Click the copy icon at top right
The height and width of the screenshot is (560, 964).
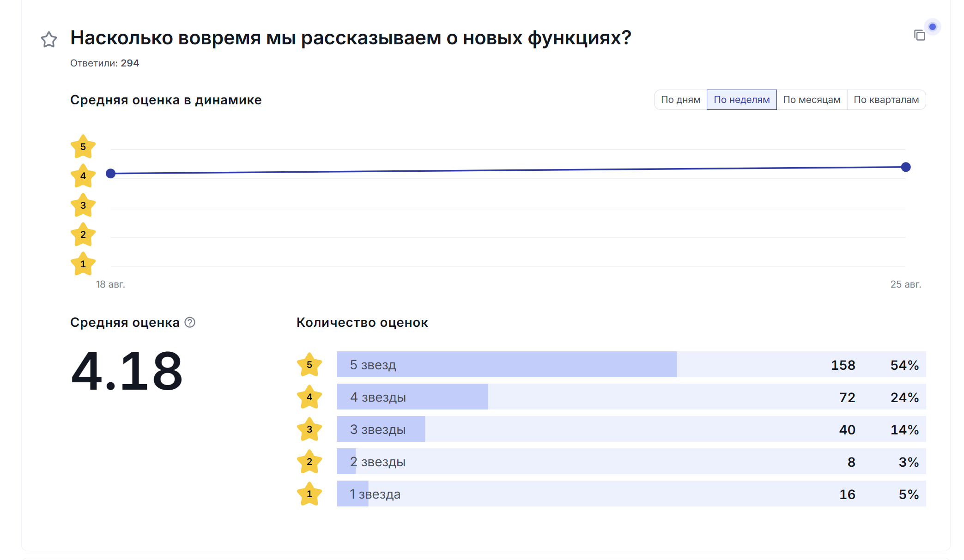(919, 36)
